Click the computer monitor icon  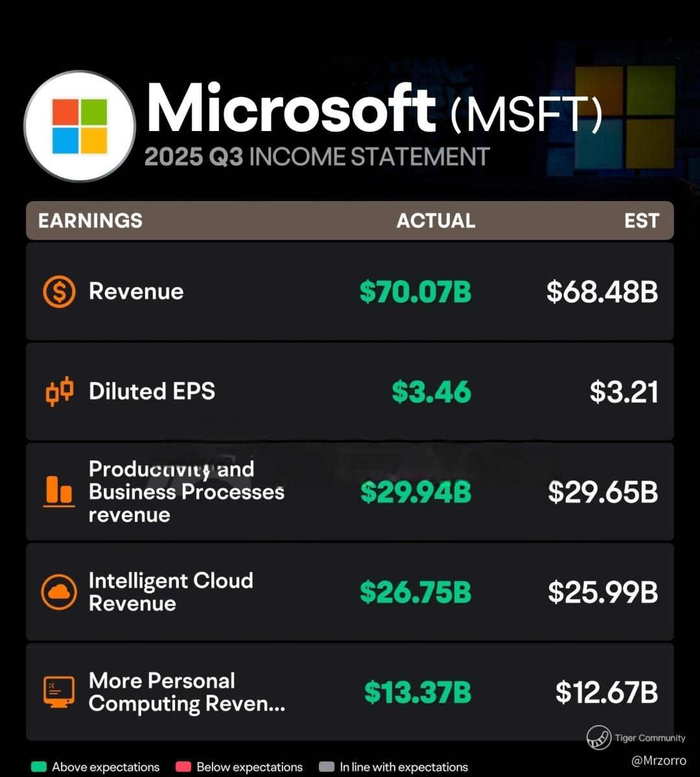[59, 692]
